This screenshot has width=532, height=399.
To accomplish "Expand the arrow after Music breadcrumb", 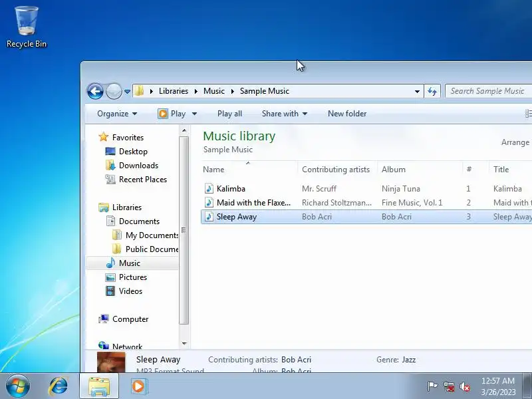I will pyautogui.click(x=232, y=91).
